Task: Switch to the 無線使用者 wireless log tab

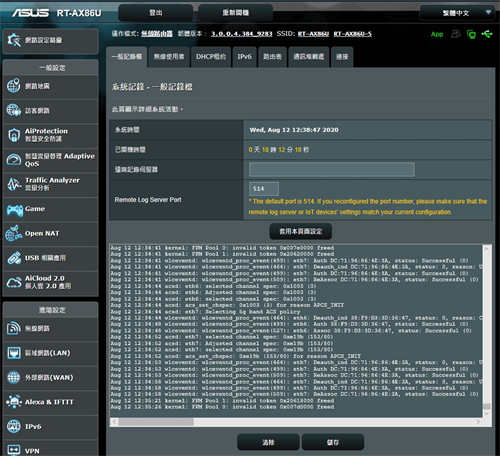Action: pyautogui.click(x=169, y=57)
